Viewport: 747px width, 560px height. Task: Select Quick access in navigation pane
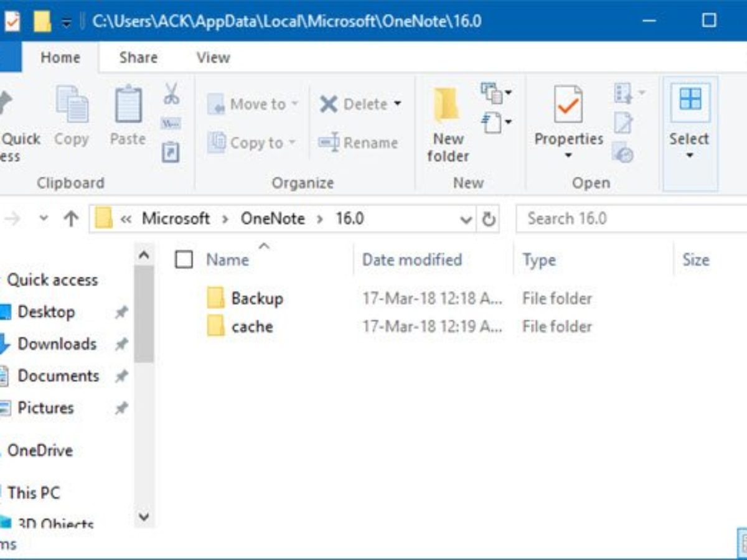pyautogui.click(x=52, y=280)
